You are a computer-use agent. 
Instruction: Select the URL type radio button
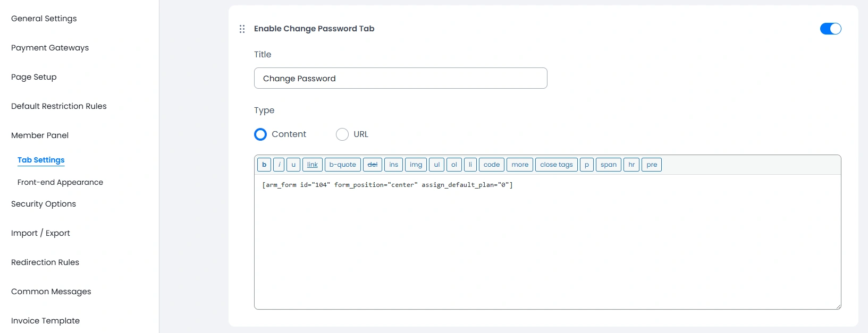click(x=342, y=134)
